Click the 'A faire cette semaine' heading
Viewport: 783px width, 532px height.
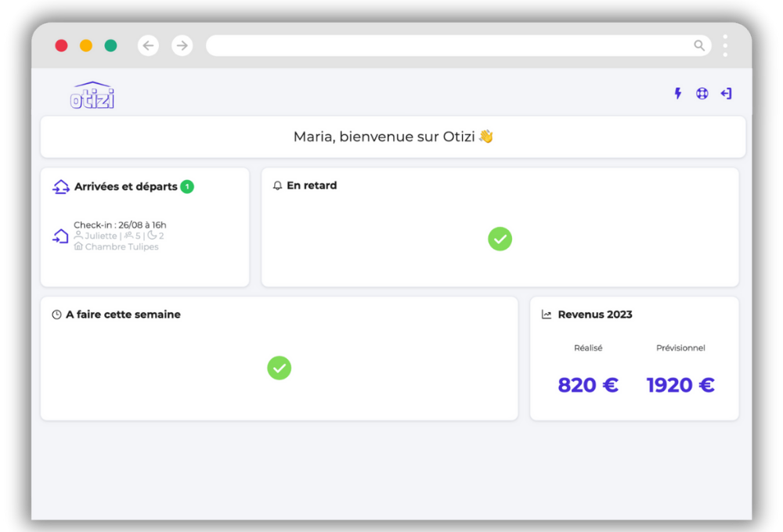[x=124, y=315]
